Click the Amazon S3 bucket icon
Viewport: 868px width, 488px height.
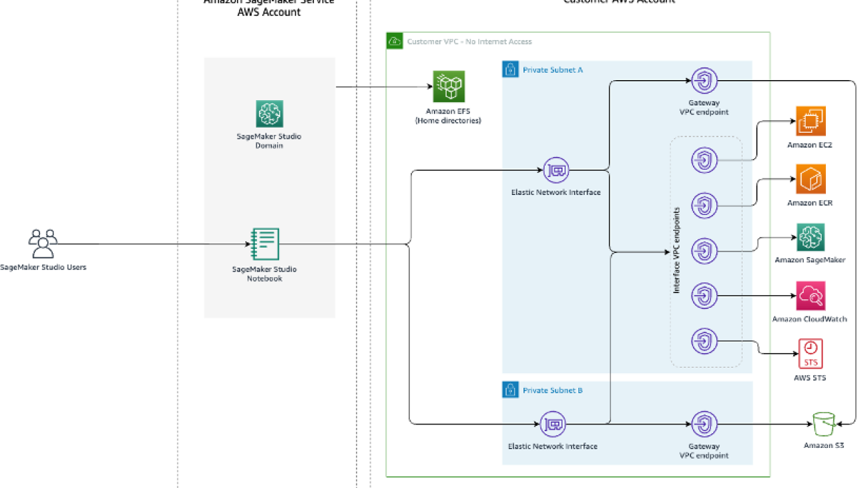click(823, 424)
